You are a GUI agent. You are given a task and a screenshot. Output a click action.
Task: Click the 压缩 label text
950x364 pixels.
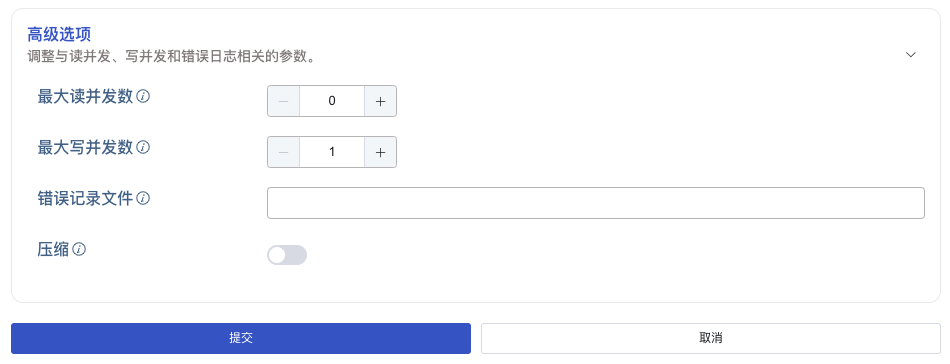(53, 249)
